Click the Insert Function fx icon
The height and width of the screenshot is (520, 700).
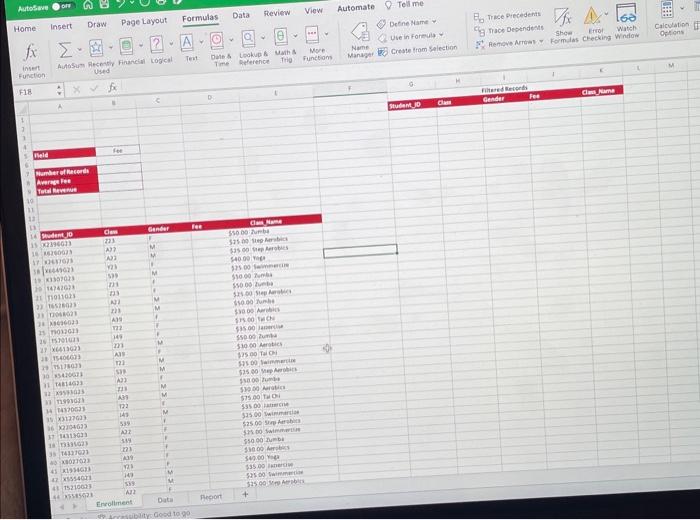pos(30,53)
